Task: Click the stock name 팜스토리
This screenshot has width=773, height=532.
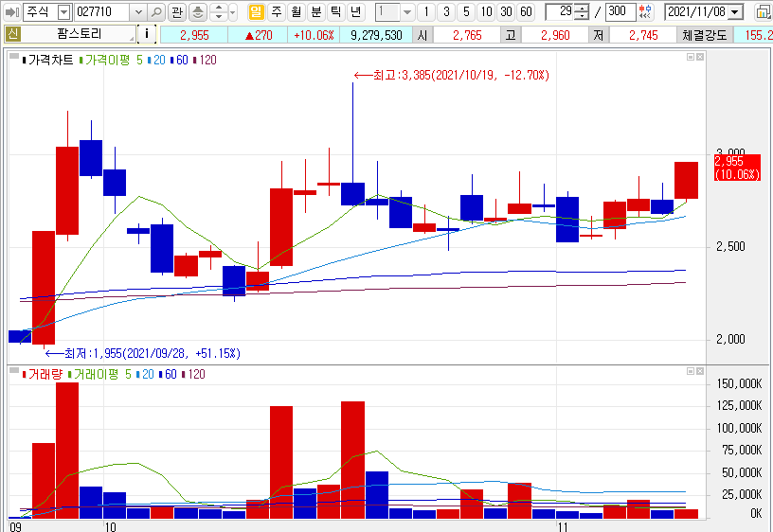Action: 79,34
